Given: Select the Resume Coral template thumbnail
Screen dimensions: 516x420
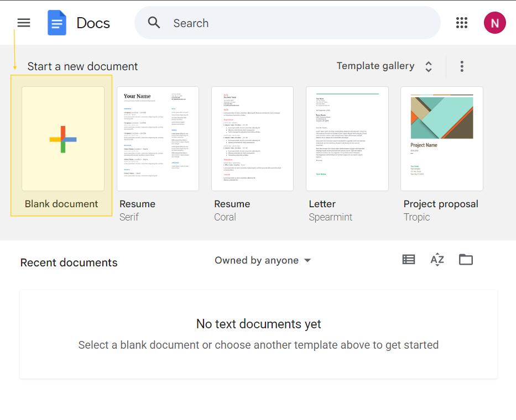Looking at the screenshot, I should [x=252, y=139].
